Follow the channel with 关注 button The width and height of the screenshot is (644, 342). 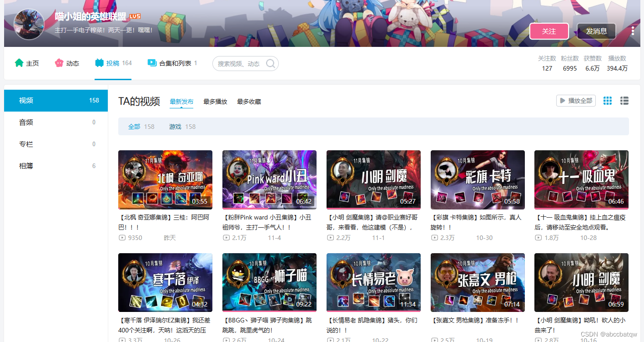click(549, 31)
